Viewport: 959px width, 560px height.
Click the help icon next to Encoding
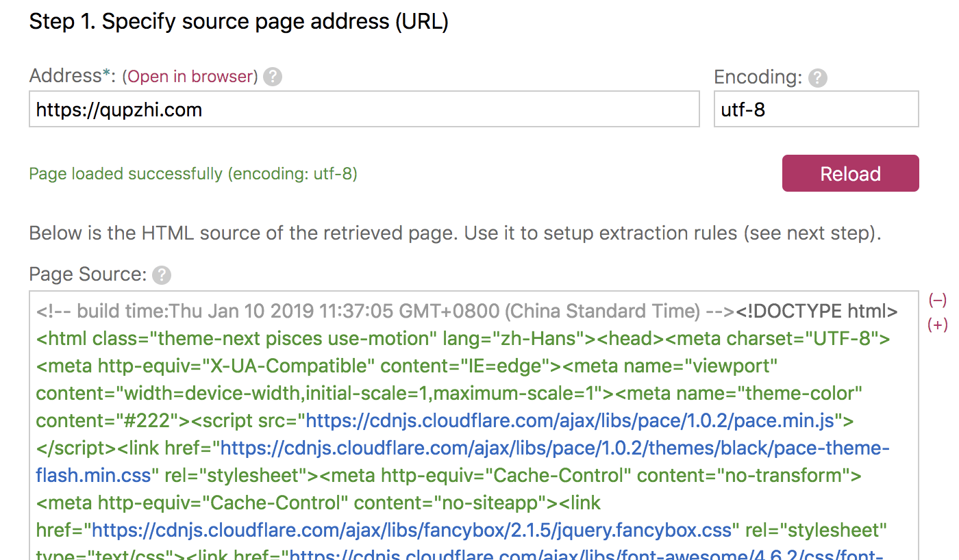818,78
